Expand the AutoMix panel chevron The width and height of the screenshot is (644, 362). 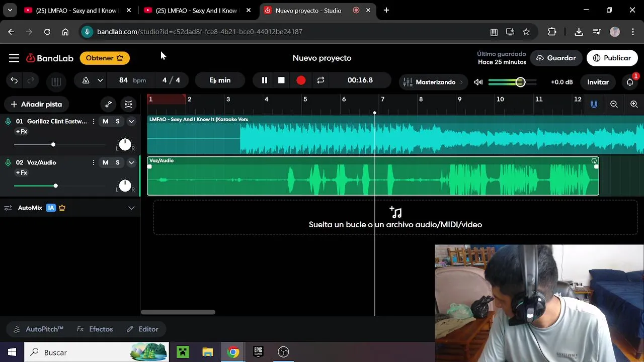pos(131,208)
